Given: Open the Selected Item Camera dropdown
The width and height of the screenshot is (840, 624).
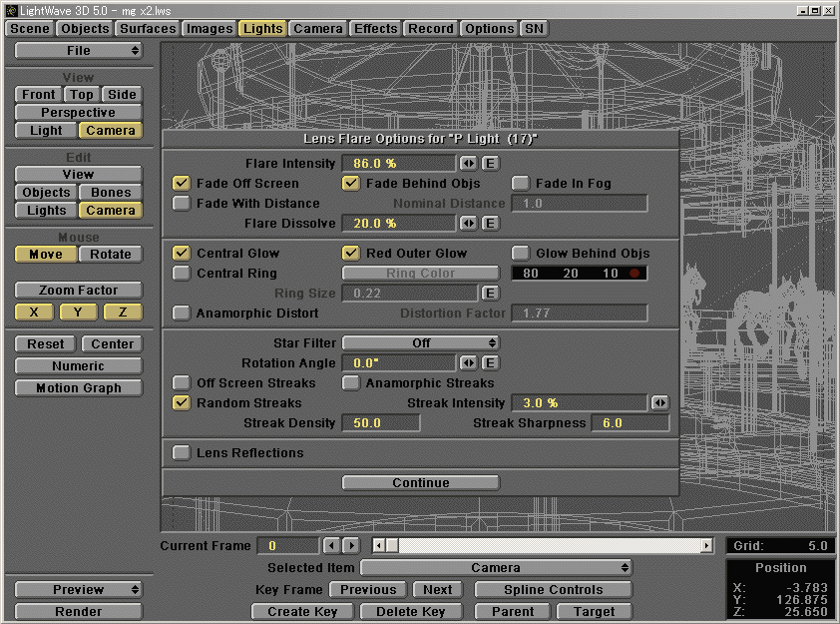Looking at the screenshot, I should point(496,567).
